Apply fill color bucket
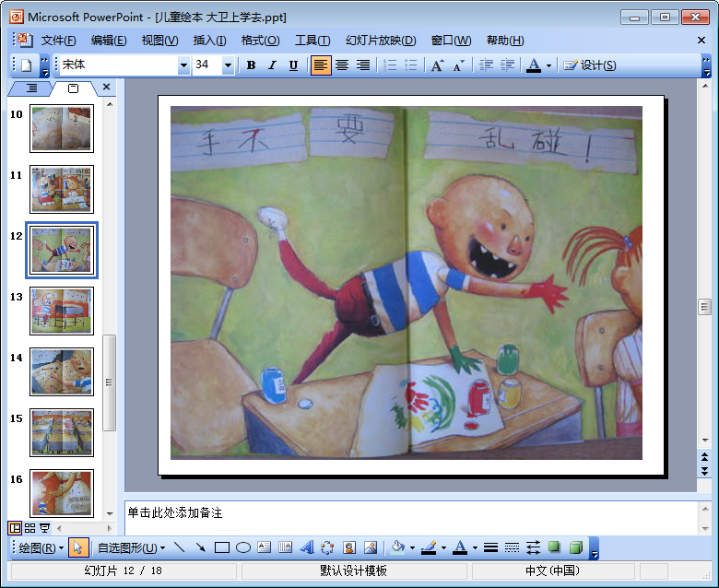This screenshot has height=588, width=719. 397,547
